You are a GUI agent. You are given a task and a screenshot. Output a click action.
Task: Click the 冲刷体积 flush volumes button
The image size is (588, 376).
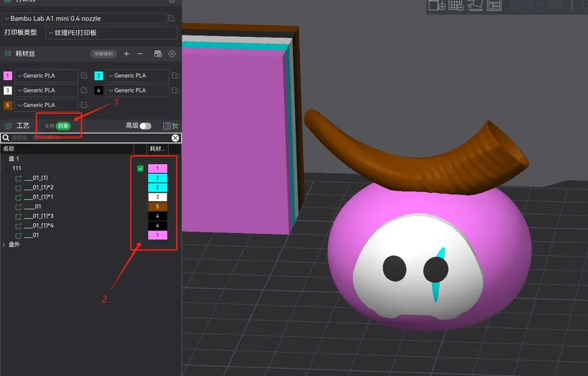click(x=103, y=54)
